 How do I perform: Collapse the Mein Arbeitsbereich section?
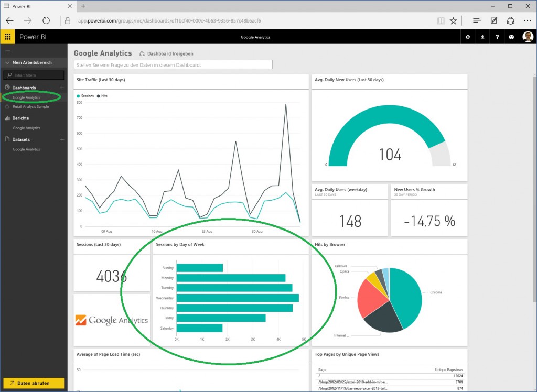pyautogui.click(x=6, y=62)
